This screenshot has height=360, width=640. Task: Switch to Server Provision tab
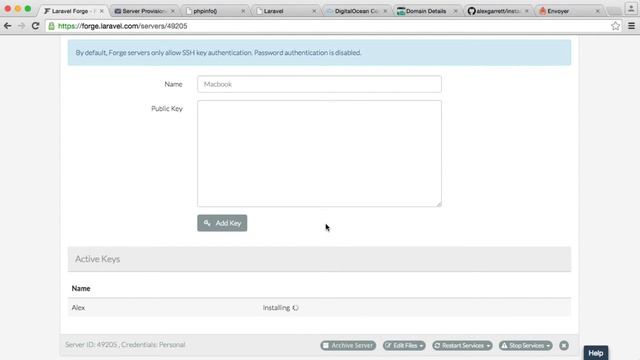(144, 11)
